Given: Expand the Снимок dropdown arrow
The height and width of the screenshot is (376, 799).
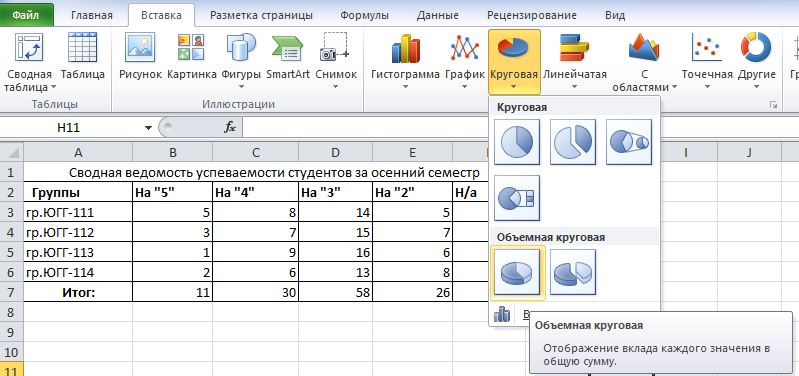Looking at the screenshot, I should (336, 87).
